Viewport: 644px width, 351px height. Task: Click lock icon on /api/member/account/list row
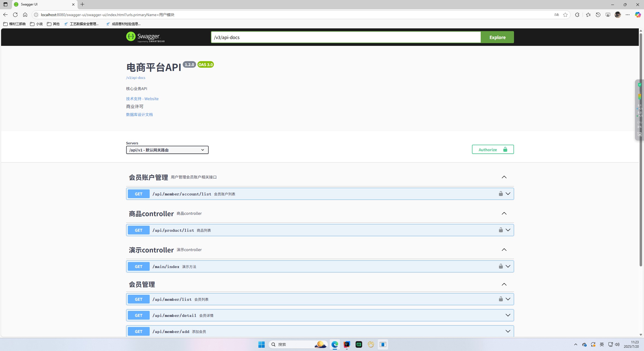(x=501, y=194)
